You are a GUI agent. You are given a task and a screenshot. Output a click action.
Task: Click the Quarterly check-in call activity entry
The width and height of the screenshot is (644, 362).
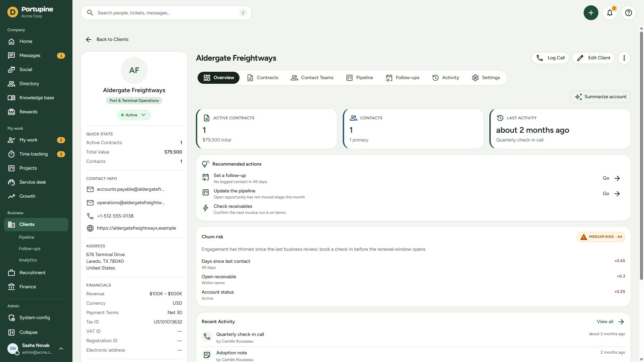(x=413, y=338)
